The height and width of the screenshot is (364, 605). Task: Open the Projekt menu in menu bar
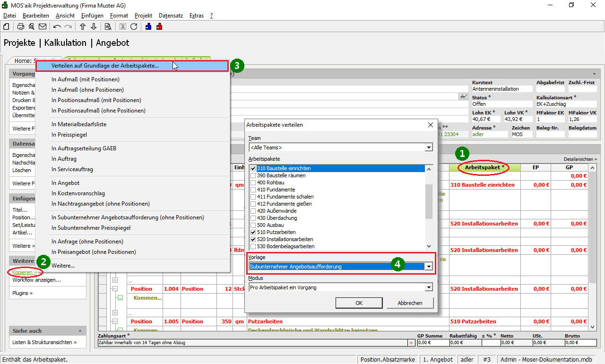click(x=143, y=16)
